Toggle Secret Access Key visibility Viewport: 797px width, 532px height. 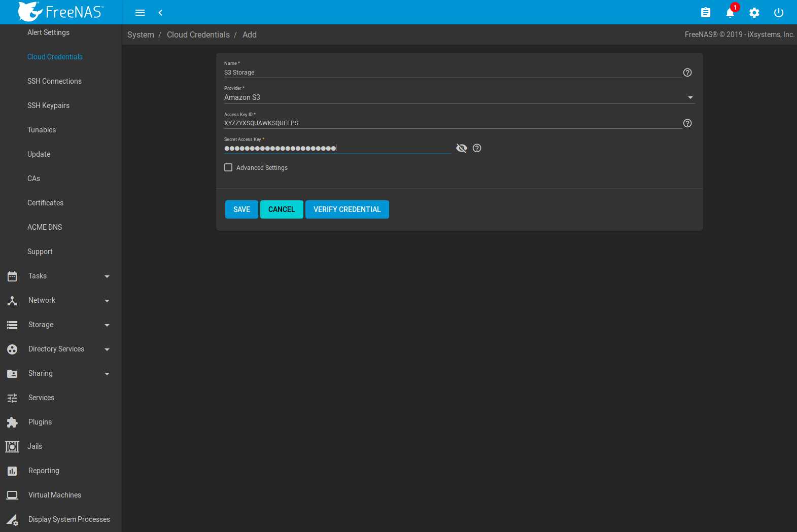tap(462, 148)
